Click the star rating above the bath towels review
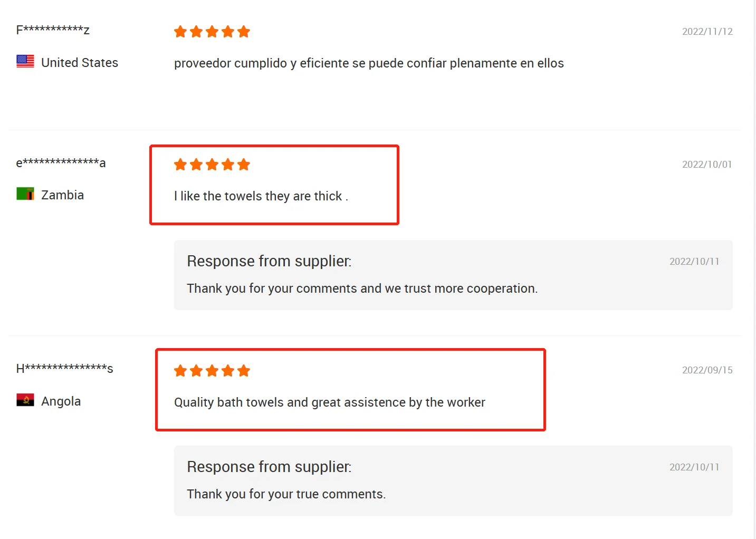Screen dimensions: 756x539 tap(212, 371)
